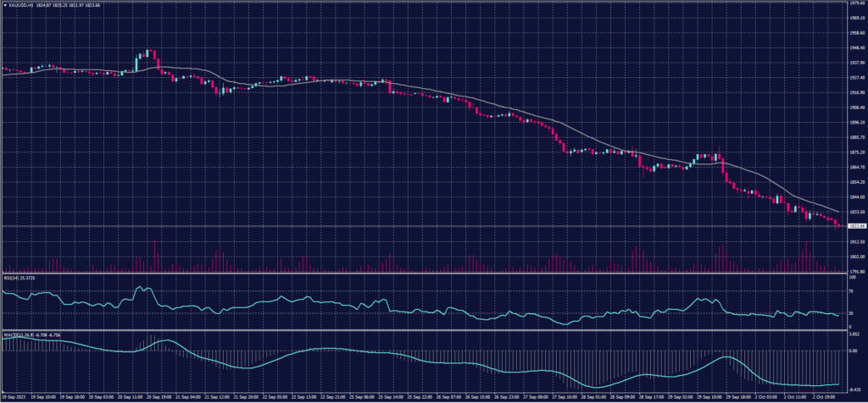Click the grey moving average line at its right end
Screen dimensions: 868x403
pyautogui.click(x=837, y=211)
